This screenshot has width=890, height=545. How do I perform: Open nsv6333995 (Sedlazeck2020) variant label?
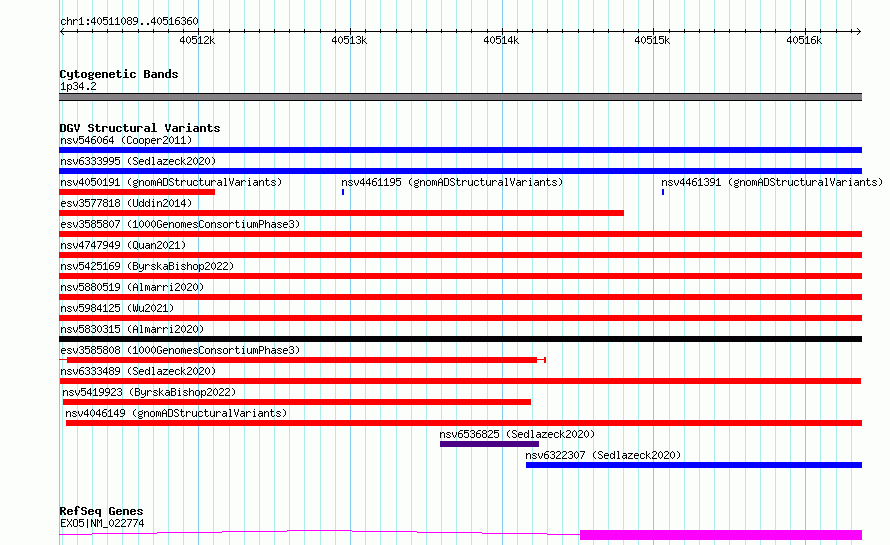(x=138, y=161)
